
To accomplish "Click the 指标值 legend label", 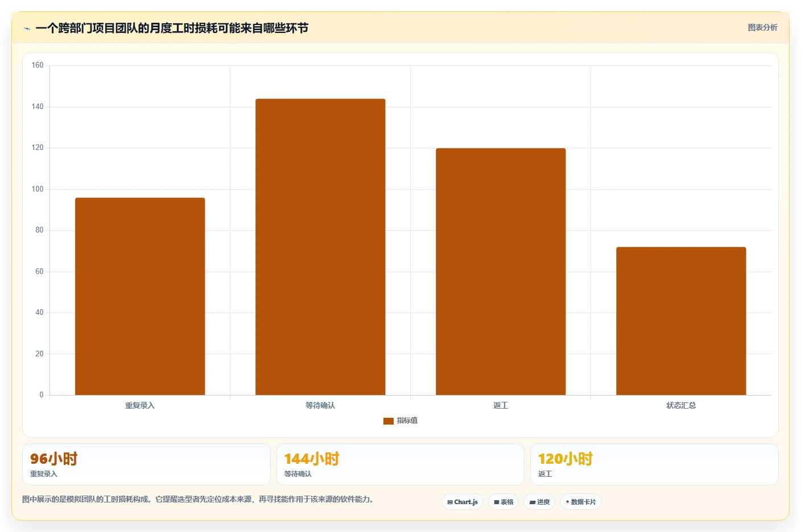I will pyautogui.click(x=407, y=421).
